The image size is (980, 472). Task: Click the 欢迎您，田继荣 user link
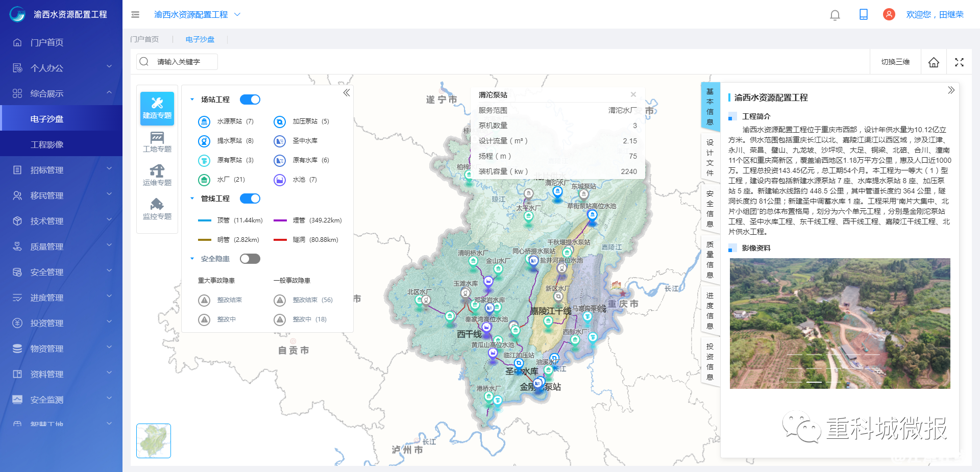[x=935, y=15]
